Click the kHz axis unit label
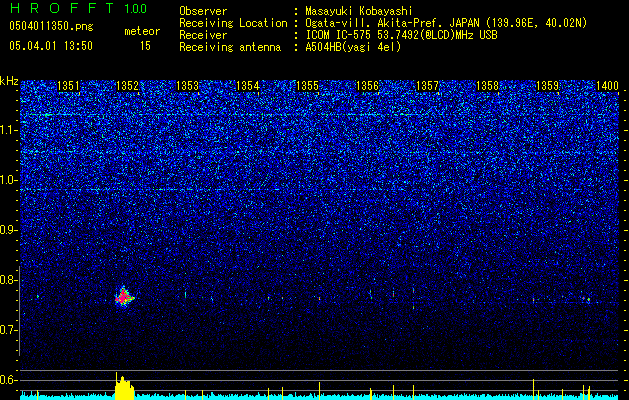 click(x=9, y=81)
